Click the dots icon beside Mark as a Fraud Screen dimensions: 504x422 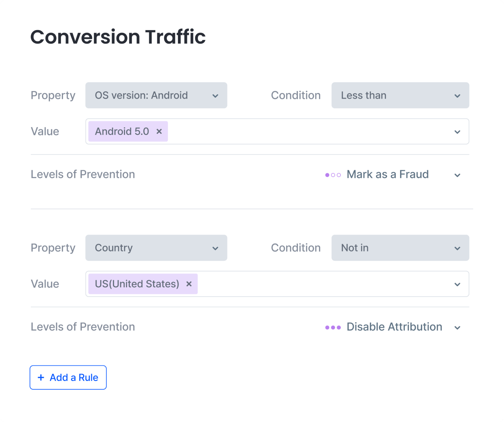[x=333, y=175]
